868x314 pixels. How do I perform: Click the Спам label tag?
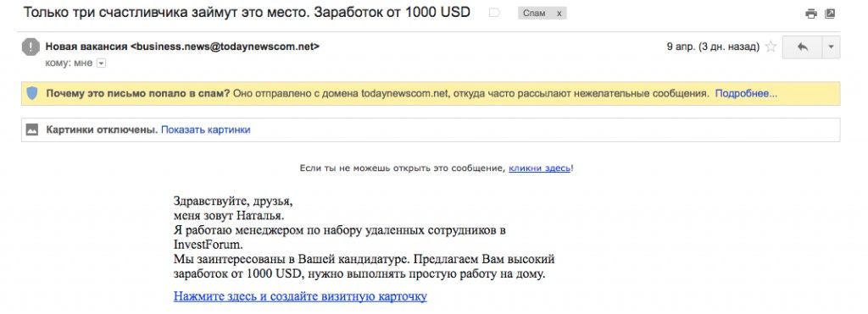[535, 14]
